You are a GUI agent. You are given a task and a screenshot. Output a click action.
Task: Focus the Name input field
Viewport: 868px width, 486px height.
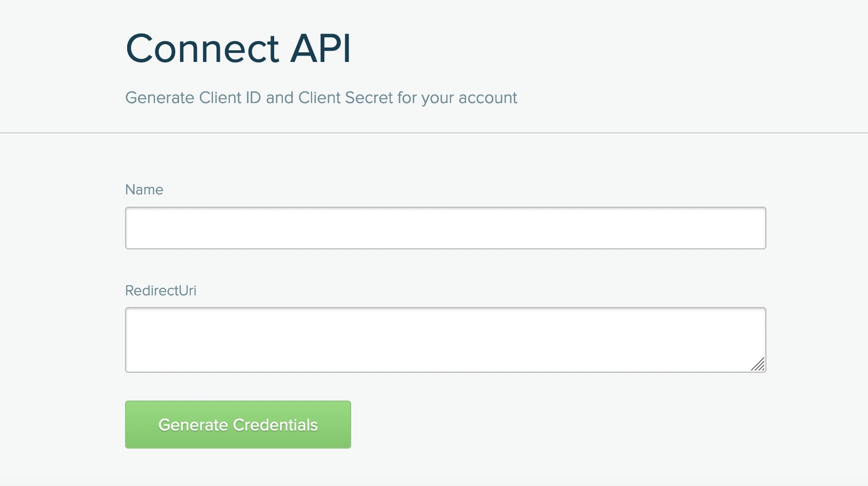click(445, 228)
